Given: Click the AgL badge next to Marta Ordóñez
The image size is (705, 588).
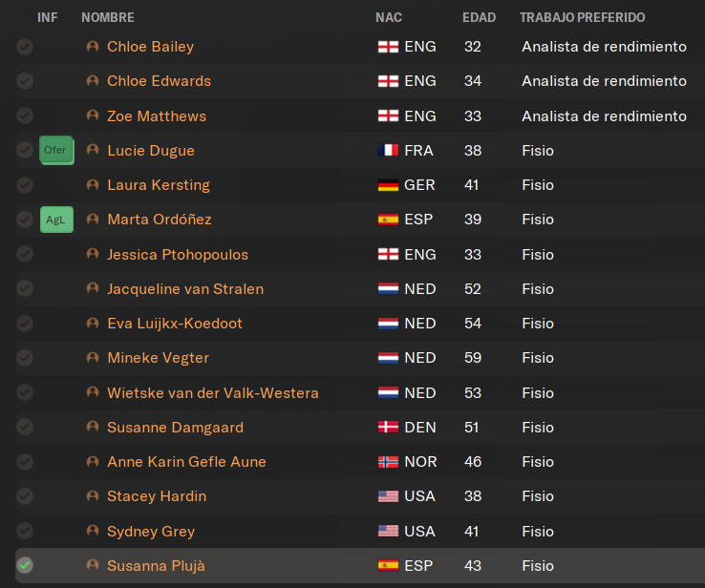Looking at the screenshot, I should click(x=56, y=220).
